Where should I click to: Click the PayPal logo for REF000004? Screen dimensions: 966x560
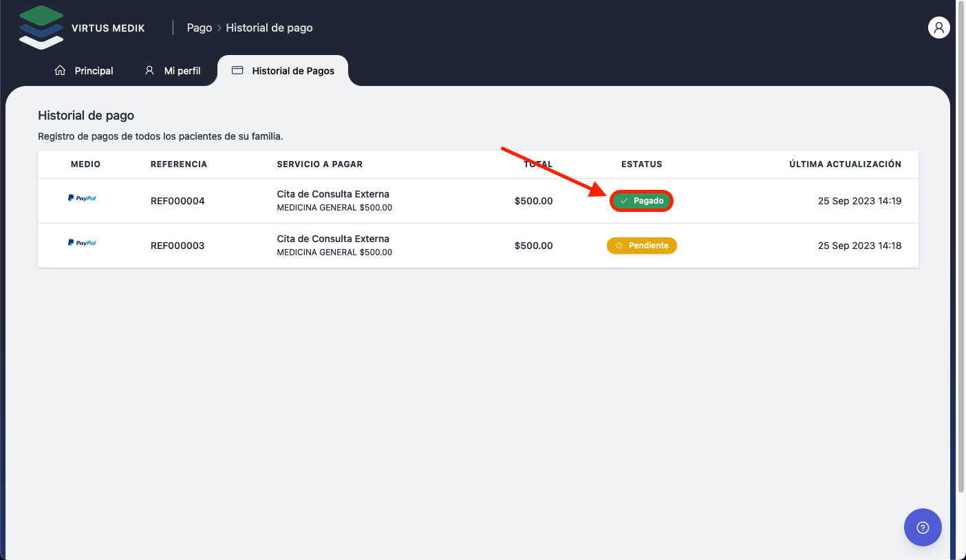click(82, 198)
